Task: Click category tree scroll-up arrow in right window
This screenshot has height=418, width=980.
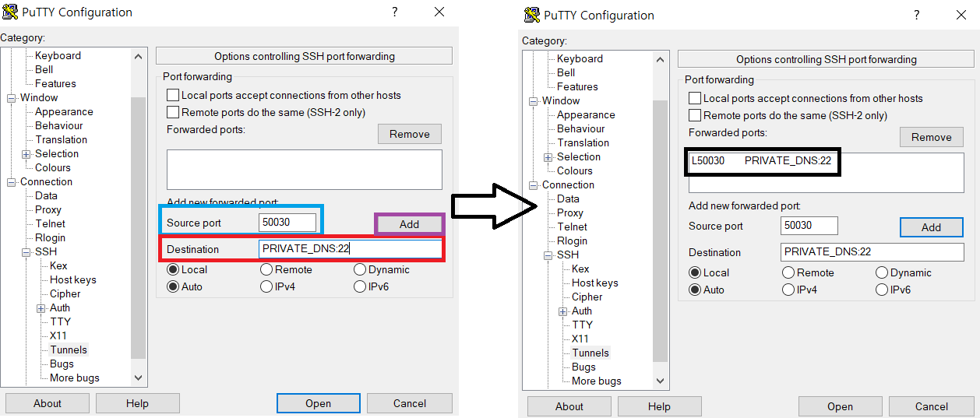Action: [661, 59]
